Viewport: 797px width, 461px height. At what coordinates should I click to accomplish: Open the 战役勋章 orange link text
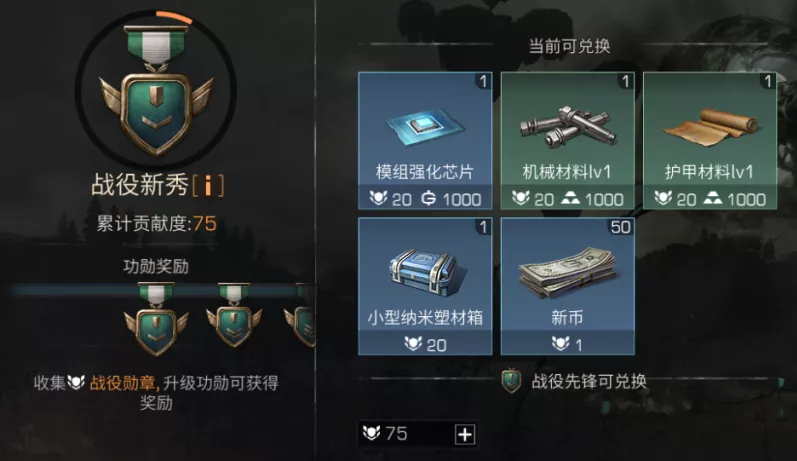pyautogui.click(x=124, y=383)
